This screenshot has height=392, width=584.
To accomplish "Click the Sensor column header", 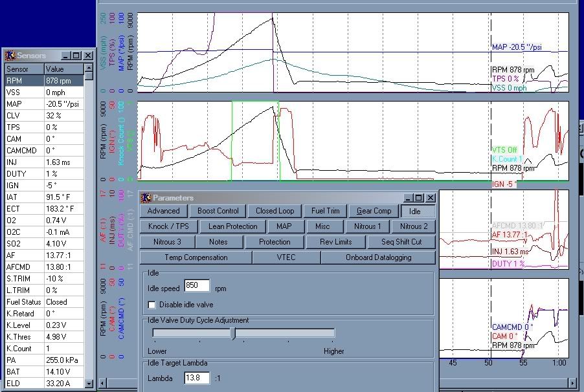I will click(25, 69).
